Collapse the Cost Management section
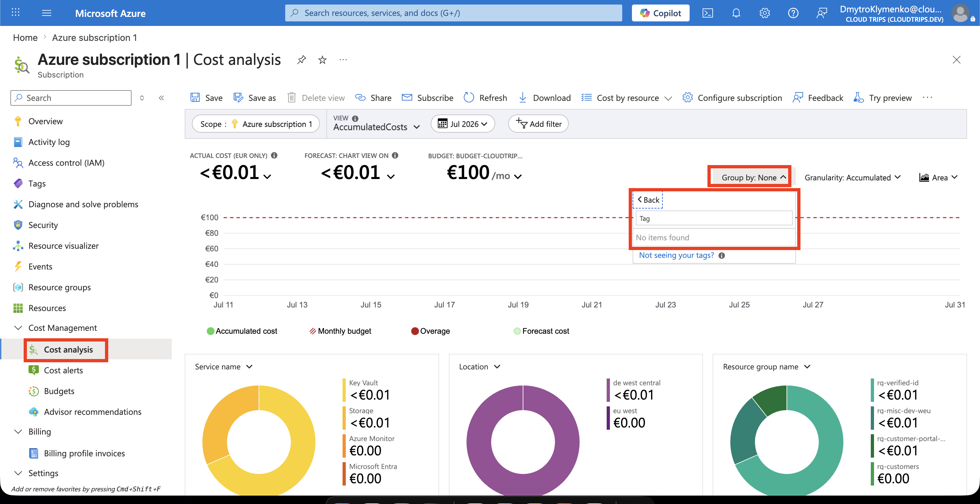This screenshot has width=980, height=504. coord(18,328)
